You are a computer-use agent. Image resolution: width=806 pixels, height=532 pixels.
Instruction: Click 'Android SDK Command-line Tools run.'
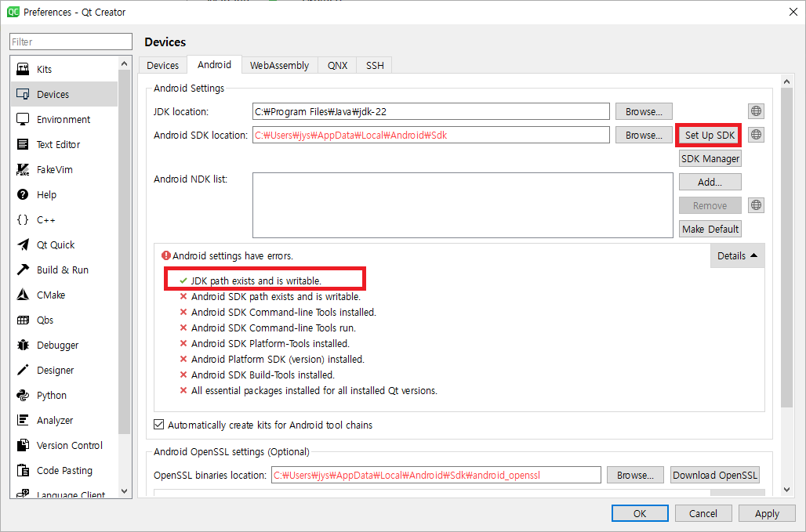[274, 328]
